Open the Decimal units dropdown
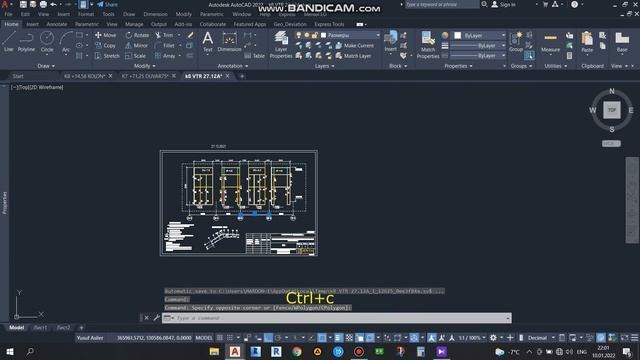The height and width of the screenshot is (360, 640). pyautogui.click(x=540, y=338)
